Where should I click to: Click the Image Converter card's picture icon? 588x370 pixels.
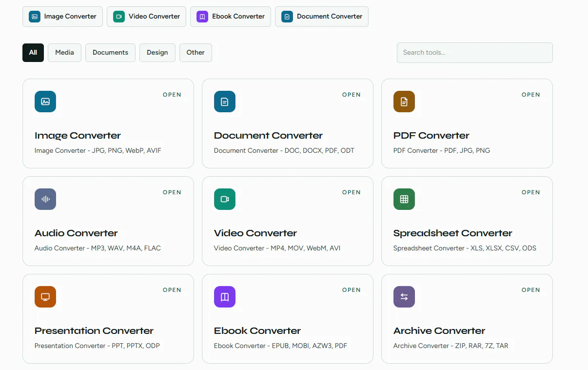click(x=45, y=102)
